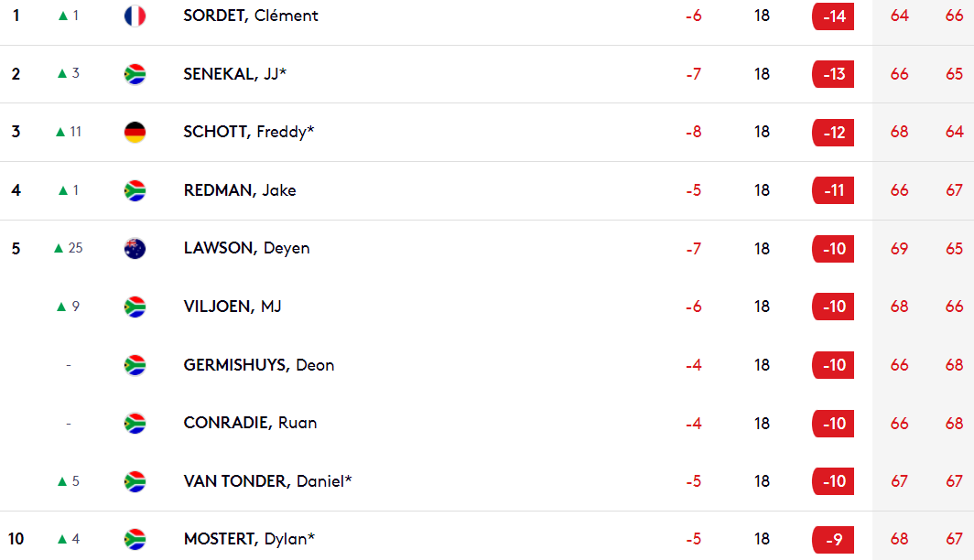Click Senekal's round two score 65
Viewport: 974px width, 560px height.
[x=954, y=74]
